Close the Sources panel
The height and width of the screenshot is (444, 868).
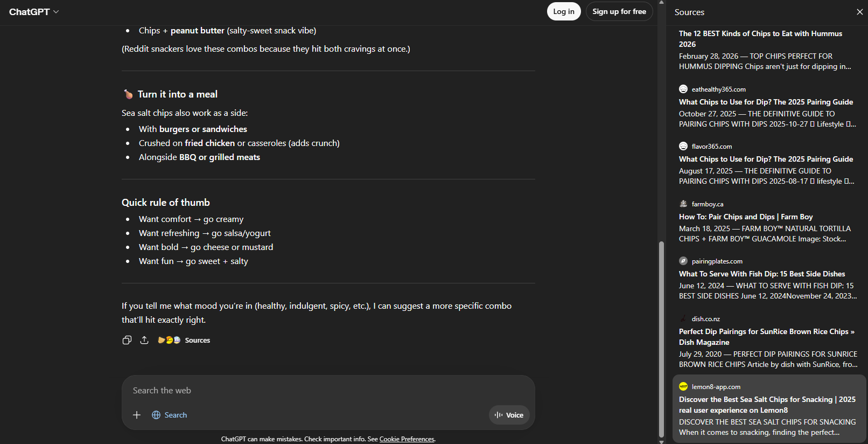coord(859,12)
